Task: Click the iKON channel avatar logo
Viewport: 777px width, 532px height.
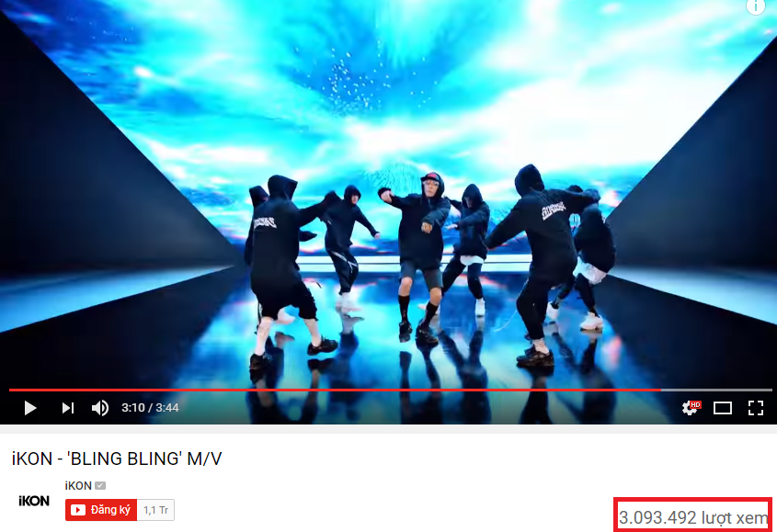Action: [x=34, y=502]
